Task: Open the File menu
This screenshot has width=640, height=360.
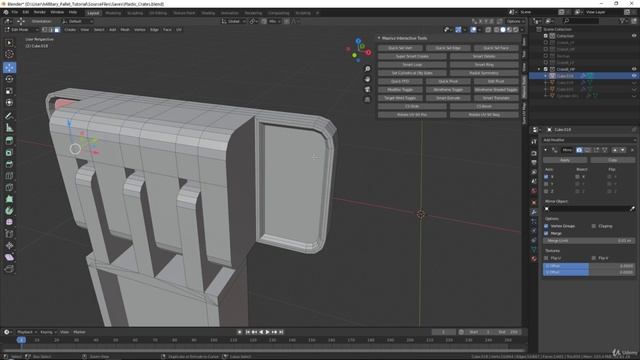Action: [15, 12]
